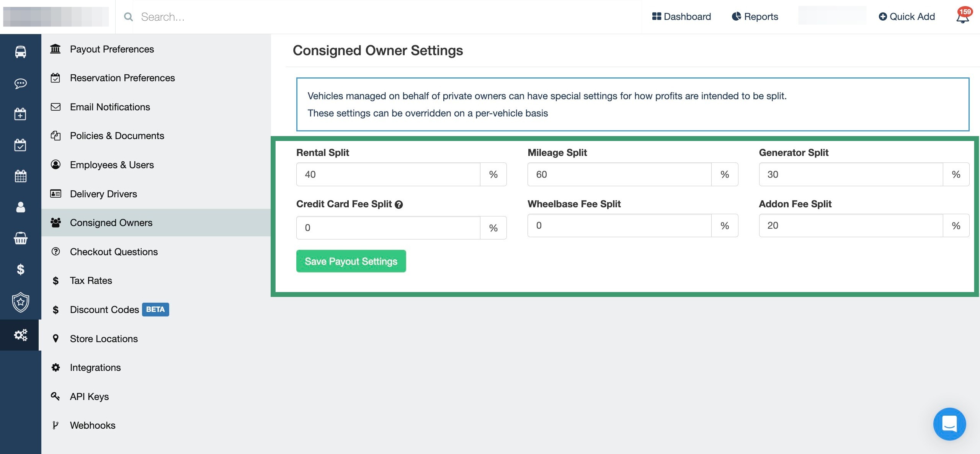Image resolution: width=980 pixels, height=454 pixels.
Task: Open the Reports menu
Action: pyautogui.click(x=754, y=16)
